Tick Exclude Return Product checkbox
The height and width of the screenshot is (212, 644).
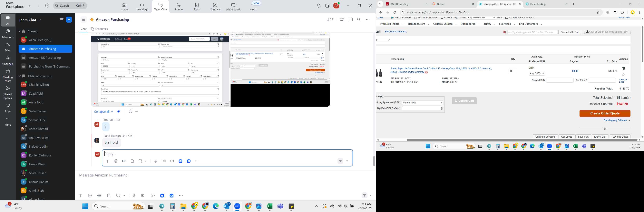506,17
